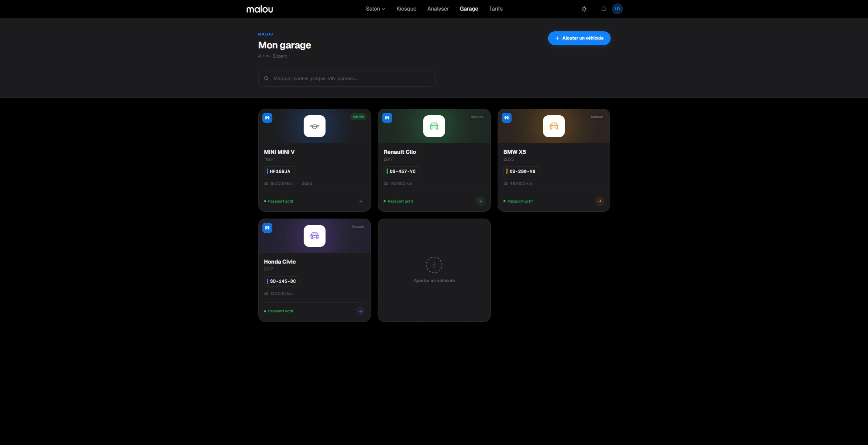
Task: Click the dashed plus circle icon
Action: point(434,265)
